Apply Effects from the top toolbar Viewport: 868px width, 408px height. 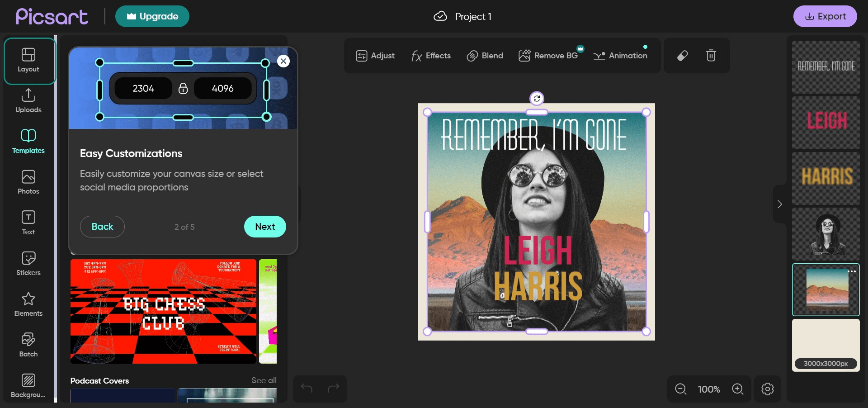pos(430,56)
